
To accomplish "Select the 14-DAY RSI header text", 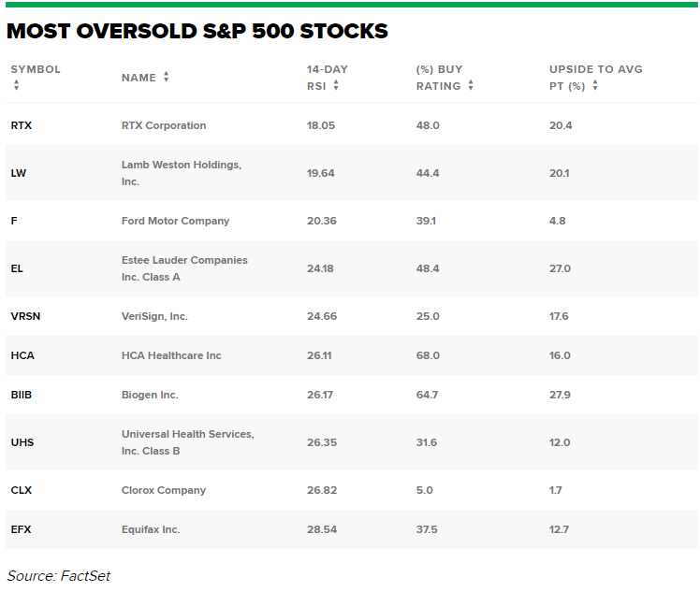I will 328,78.
